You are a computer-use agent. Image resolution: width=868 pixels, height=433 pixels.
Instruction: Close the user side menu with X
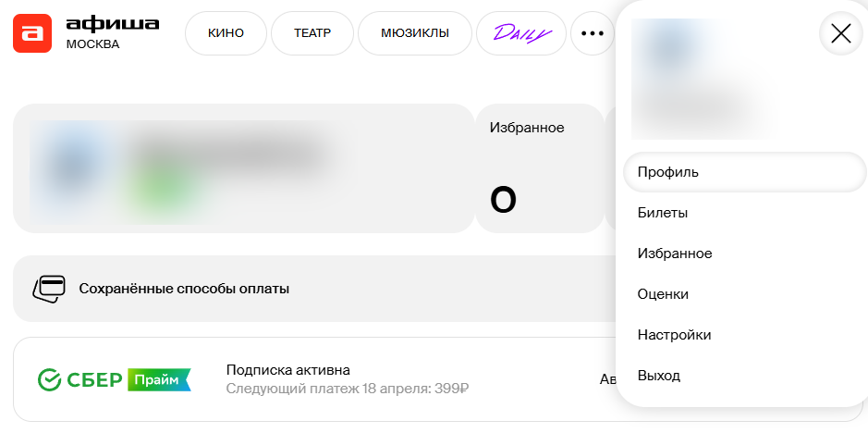coord(840,34)
